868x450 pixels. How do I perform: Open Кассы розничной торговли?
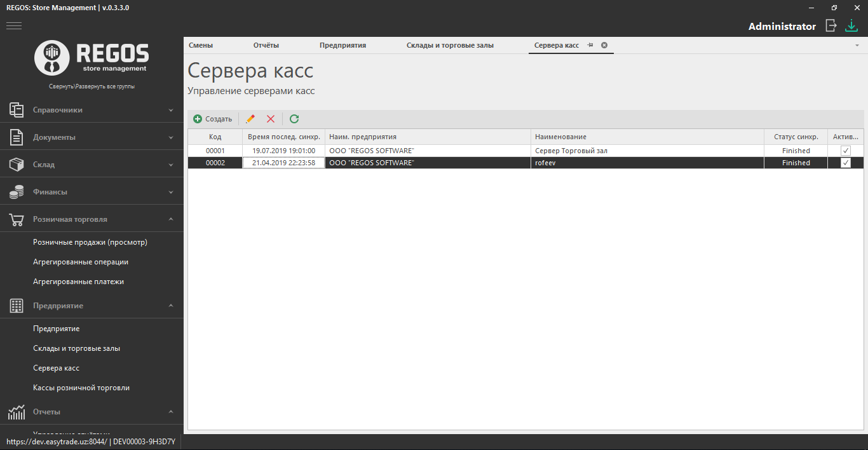click(81, 388)
